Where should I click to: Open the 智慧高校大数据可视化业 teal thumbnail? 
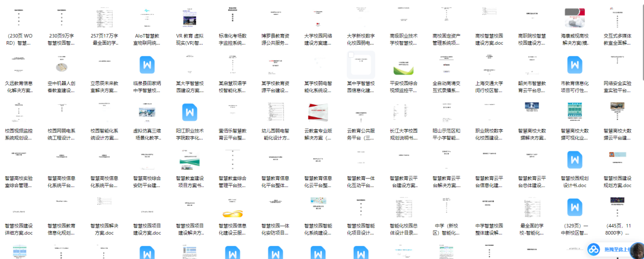tap(575, 112)
